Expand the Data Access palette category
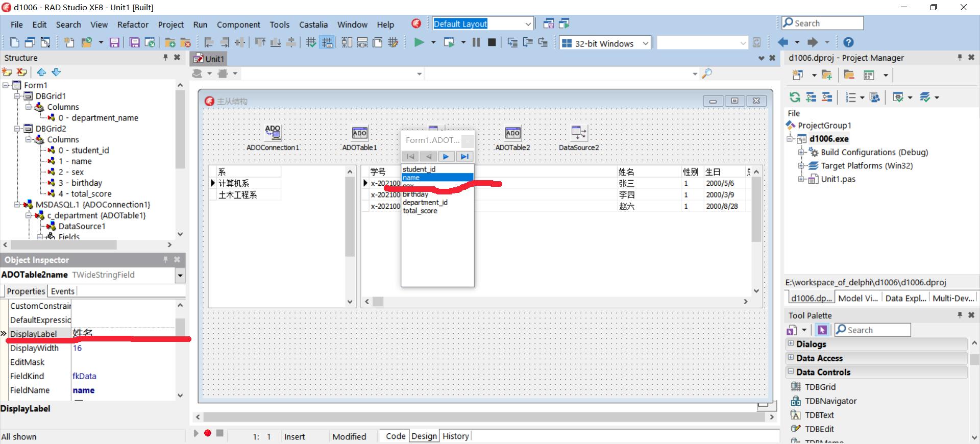 tap(791, 357)
